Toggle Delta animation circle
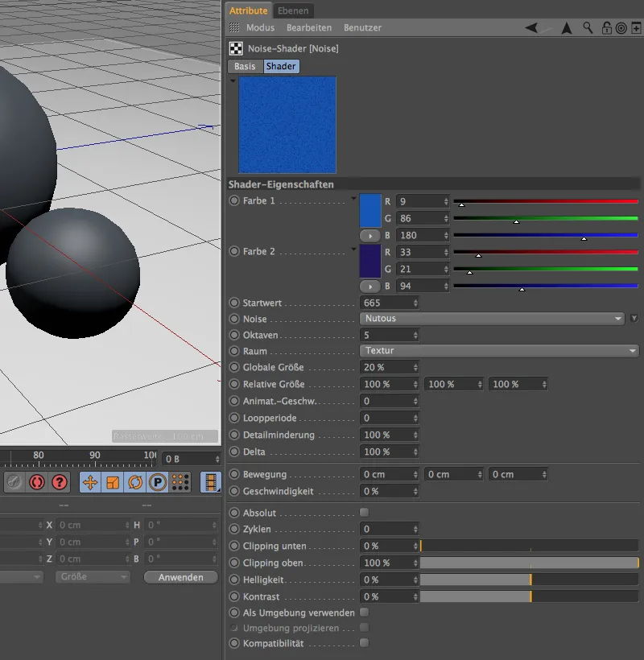Image resolution: width=644 pixels, height=660 pixels. click(x=234, y=452)
